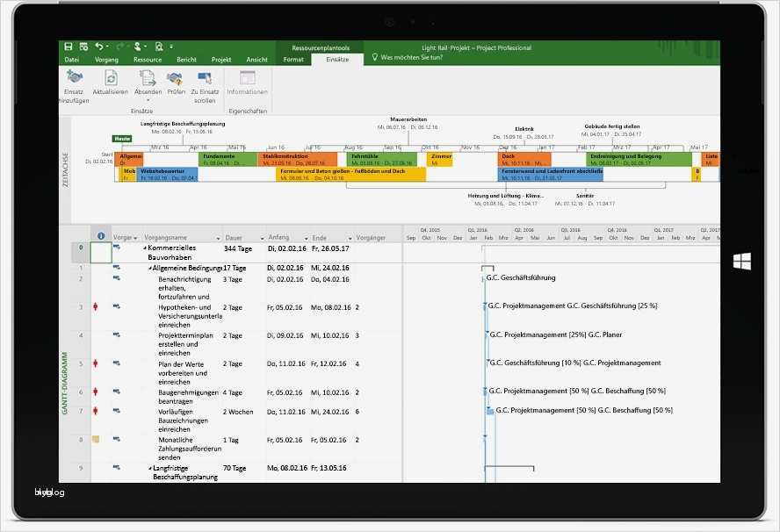The height and width of the screenshot is (532, 780).
Task: Click the red person overallocation icon in row 7
Action: click(x=96, y=411)
